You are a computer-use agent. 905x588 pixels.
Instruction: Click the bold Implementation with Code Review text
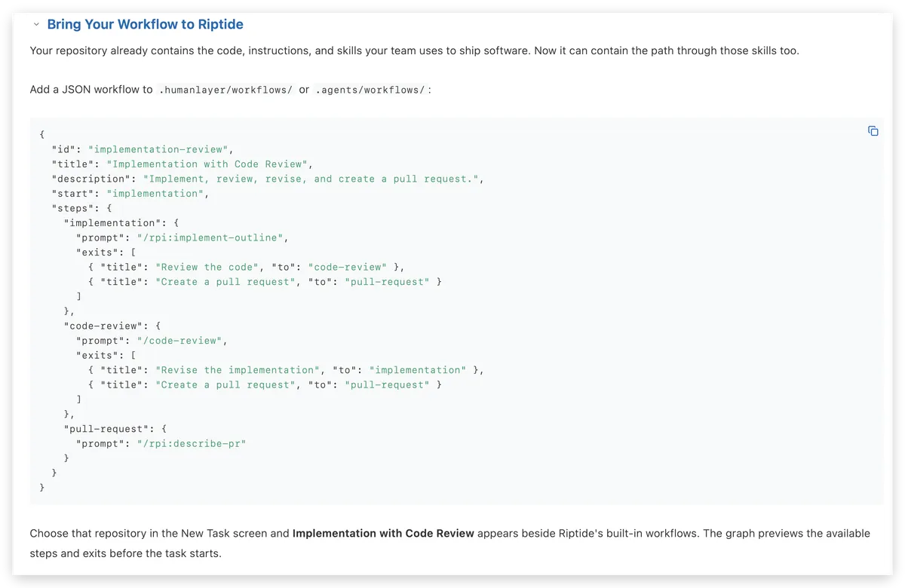pyautogui.click(x=383, y=533)
